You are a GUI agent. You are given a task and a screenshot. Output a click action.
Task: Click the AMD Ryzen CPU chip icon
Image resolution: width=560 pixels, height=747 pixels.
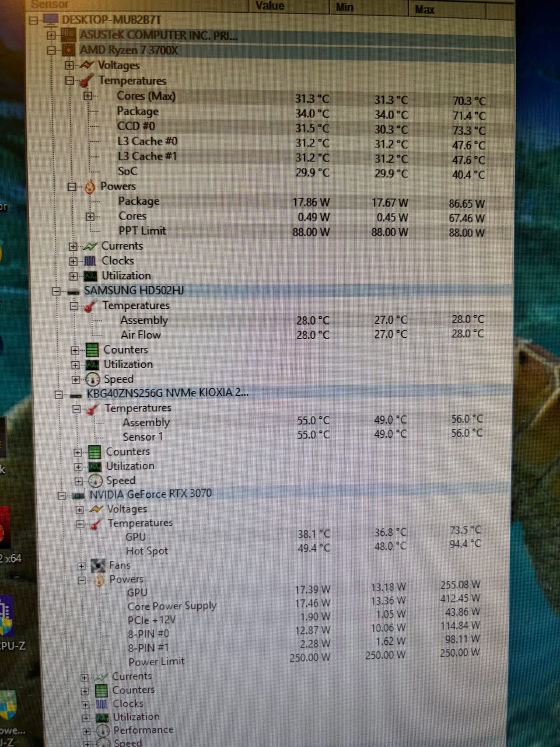pos(68,50)
